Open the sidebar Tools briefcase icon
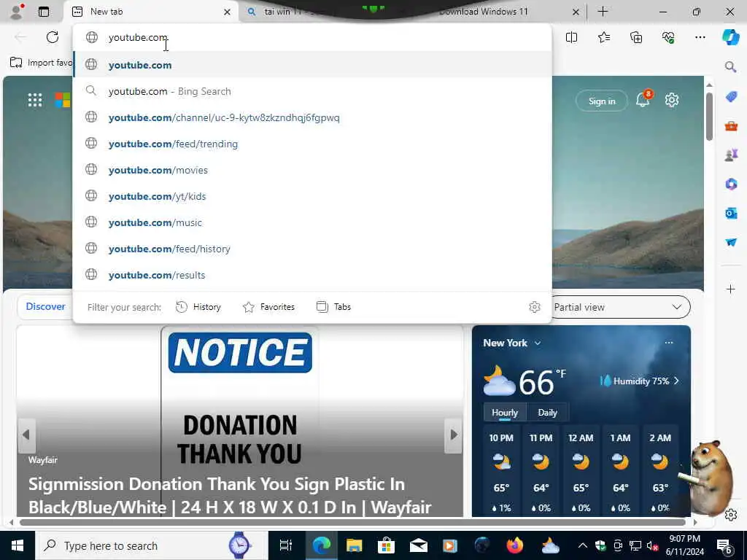 pos(731,125)
